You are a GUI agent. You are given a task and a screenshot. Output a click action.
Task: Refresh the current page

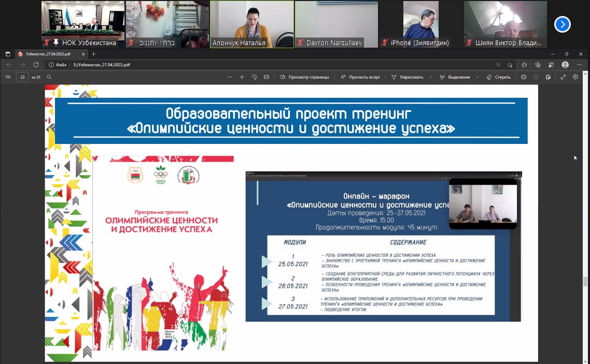click(x=36, y=65)
